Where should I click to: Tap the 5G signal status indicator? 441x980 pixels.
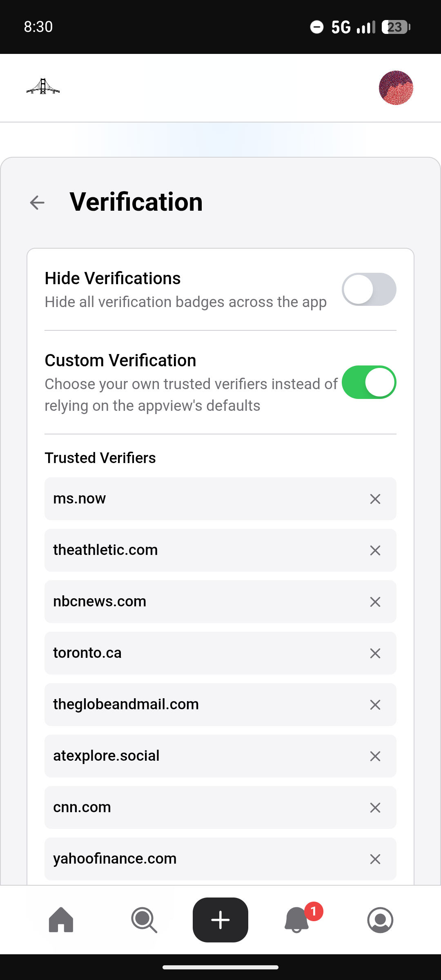click(x=341, y=27)
